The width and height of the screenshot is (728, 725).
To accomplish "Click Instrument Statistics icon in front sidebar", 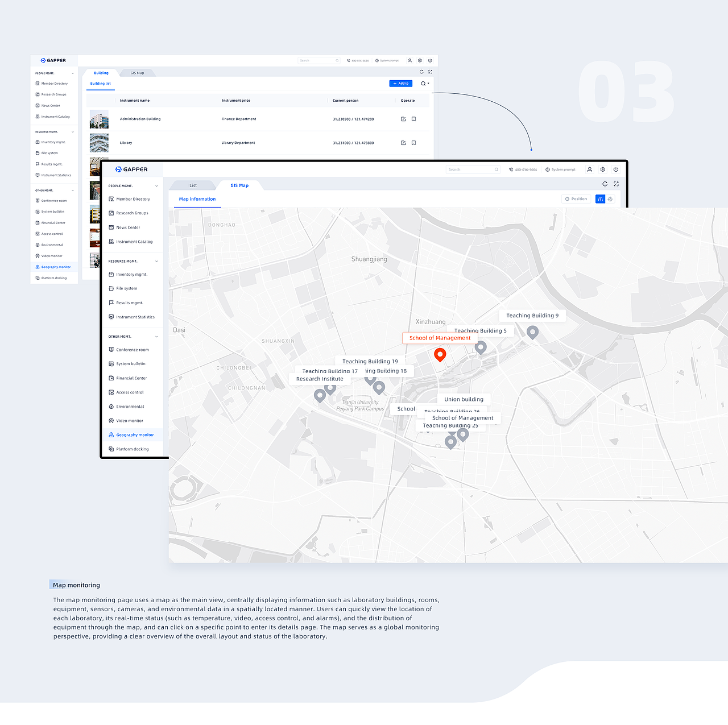I will coord(111,317).
